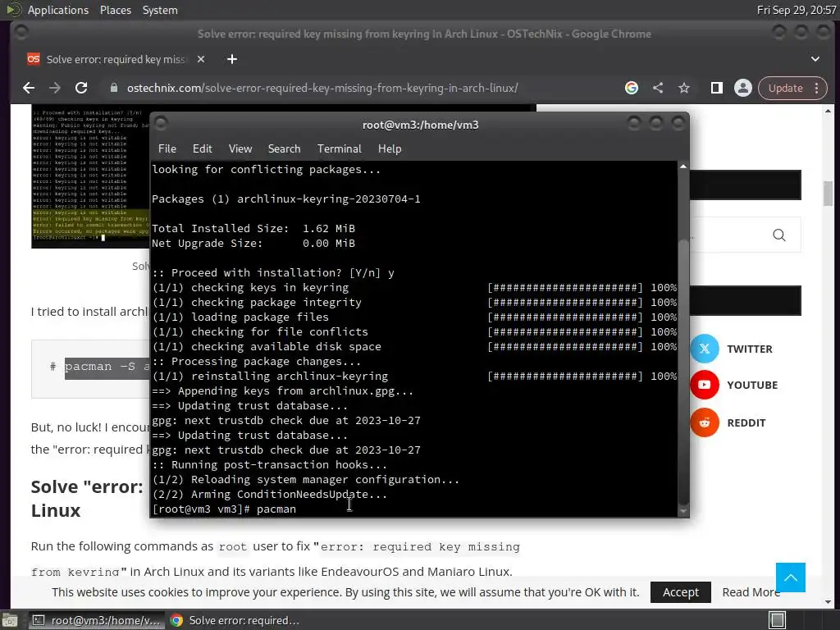Click the address bar URL
Screen dimensions: 840x630
322,88
